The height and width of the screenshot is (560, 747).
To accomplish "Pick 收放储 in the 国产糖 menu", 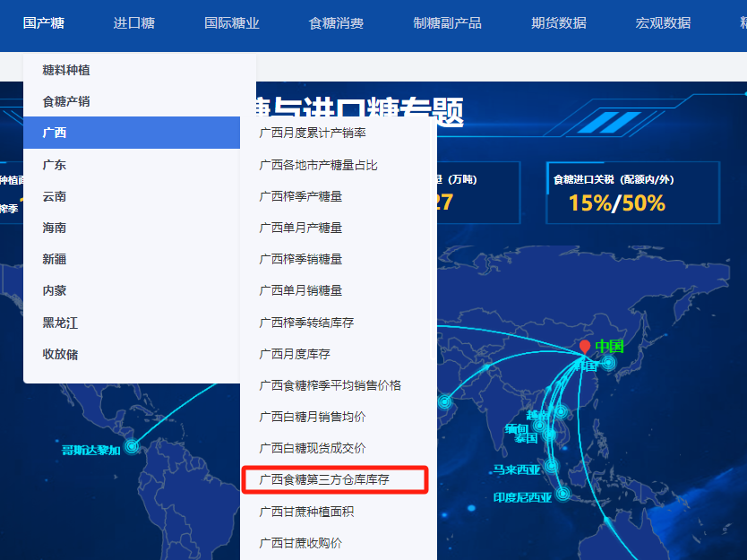I will [x=61, y=354].
